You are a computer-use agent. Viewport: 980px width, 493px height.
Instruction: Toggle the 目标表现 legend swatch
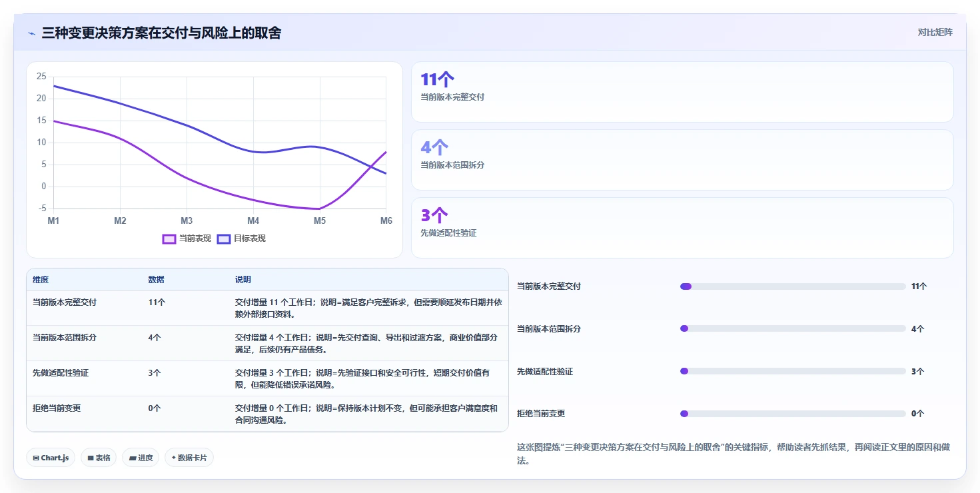[x=224, y=239]
